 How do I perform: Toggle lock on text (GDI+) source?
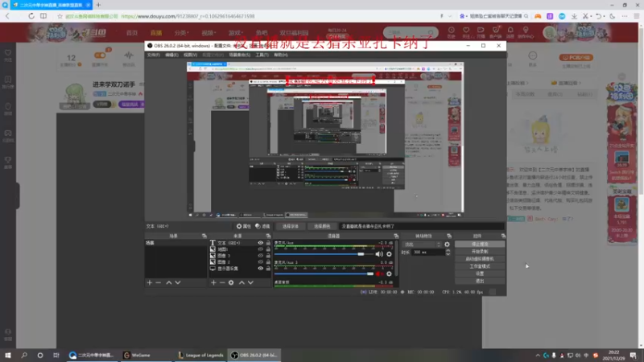(268, 243)
